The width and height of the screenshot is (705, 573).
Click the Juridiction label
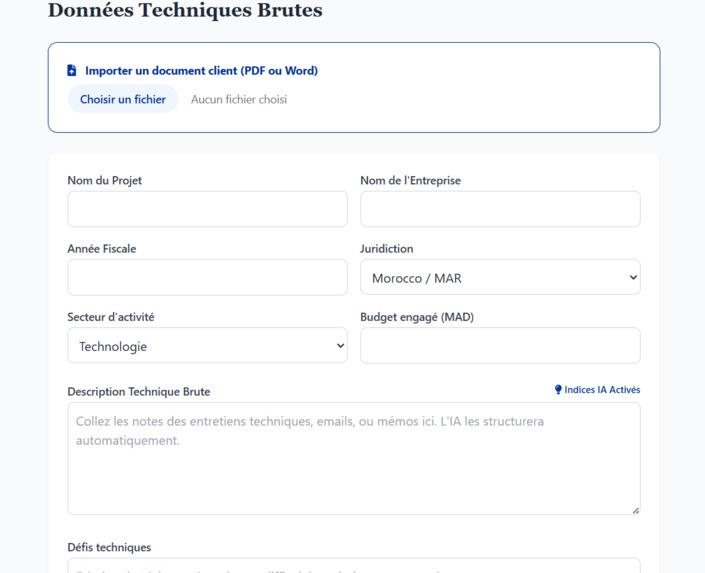[x=387, y=249]
